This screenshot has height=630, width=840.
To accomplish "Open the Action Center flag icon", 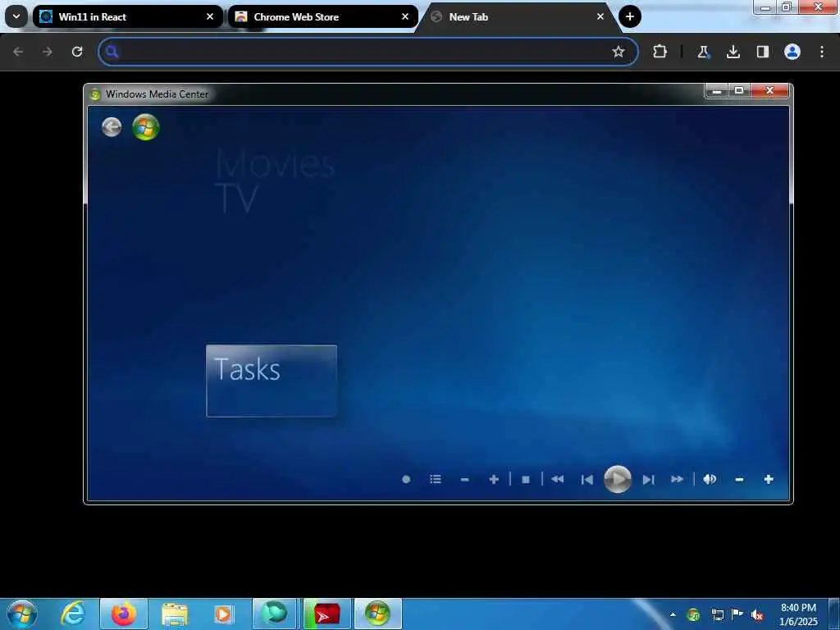I will [737, 614].
